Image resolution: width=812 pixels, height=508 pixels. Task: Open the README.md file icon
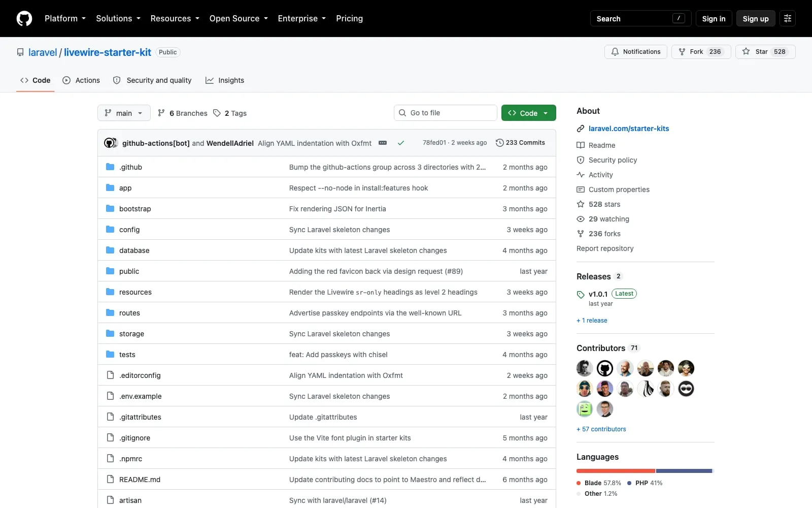pyautogui.click(x=110, y=479)
